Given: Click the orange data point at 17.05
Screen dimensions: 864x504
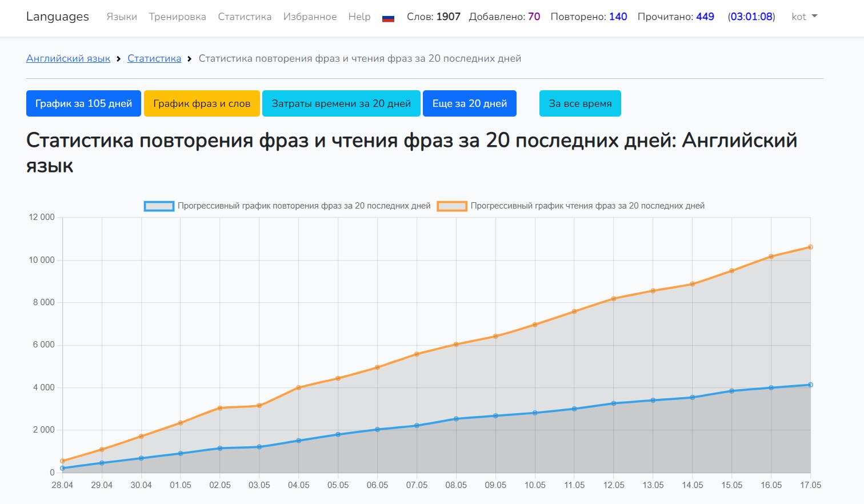Looking at the screenshot, I should [810, 247].
